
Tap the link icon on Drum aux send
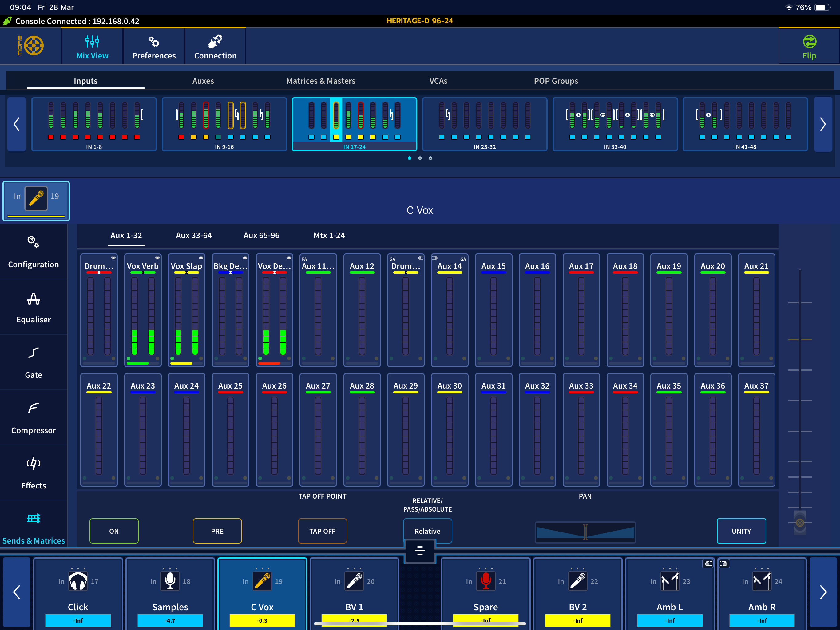tap(113, 258)
